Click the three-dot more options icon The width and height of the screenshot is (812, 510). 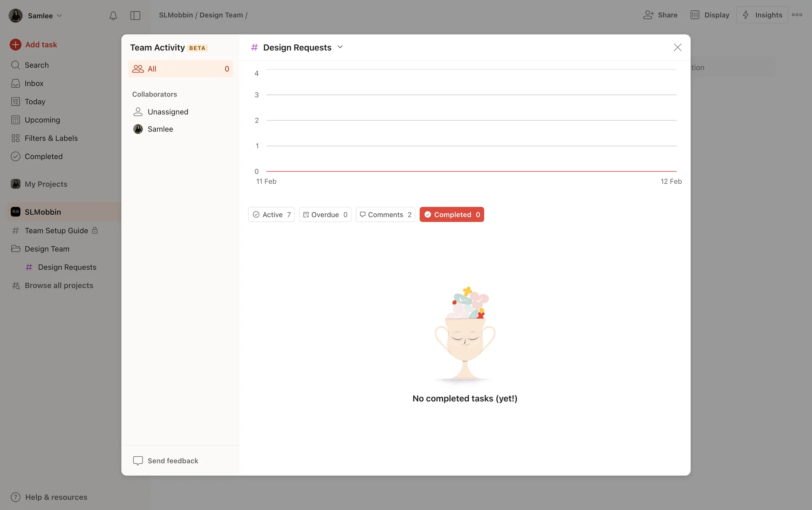click(797, 15)
